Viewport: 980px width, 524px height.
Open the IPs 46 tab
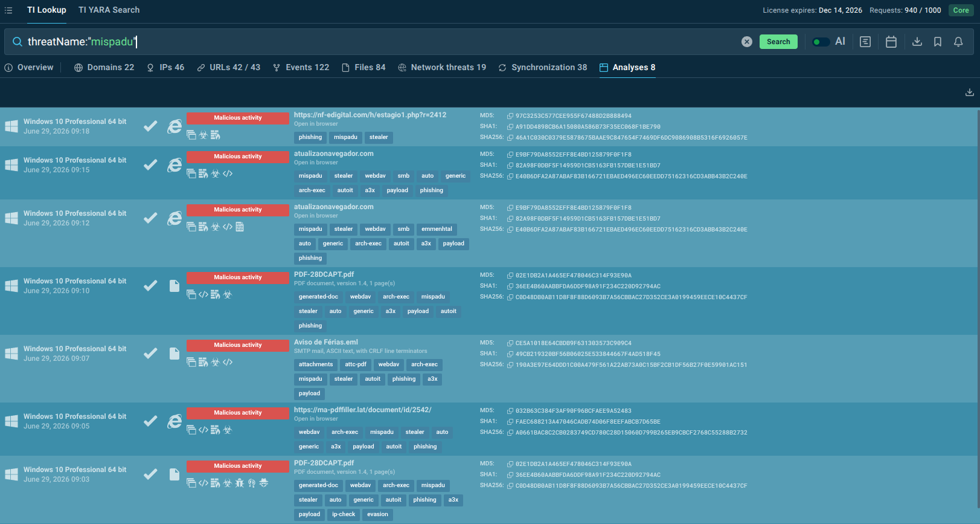pyautogui.click(x=165, y=68)
